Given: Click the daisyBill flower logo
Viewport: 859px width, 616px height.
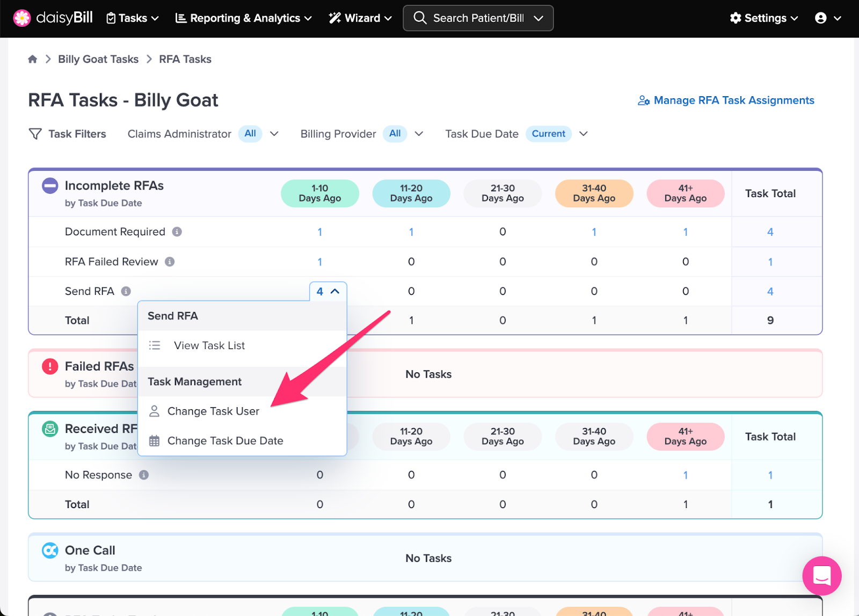Looking at the screenshot, I should [x=22, y=18].
